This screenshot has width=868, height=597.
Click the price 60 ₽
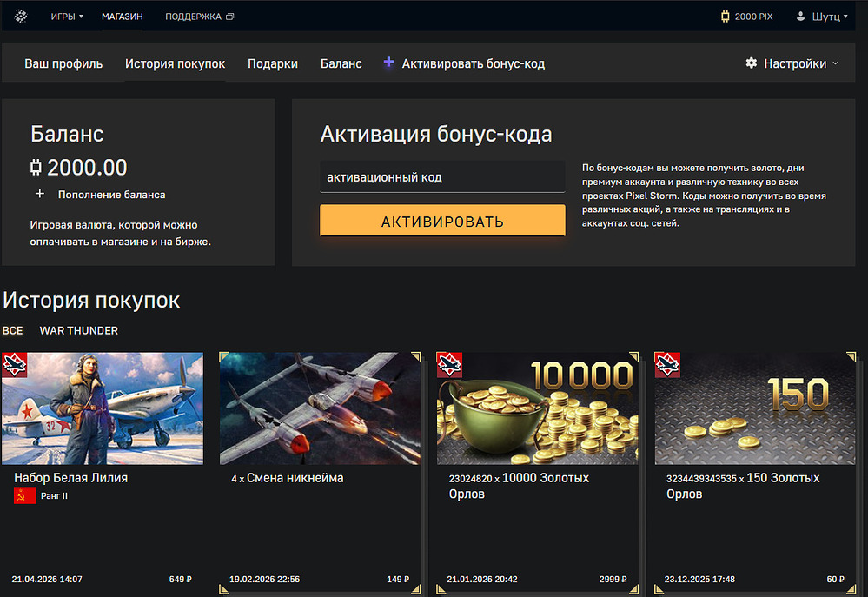pyautogui.click(x=835, y=580)
